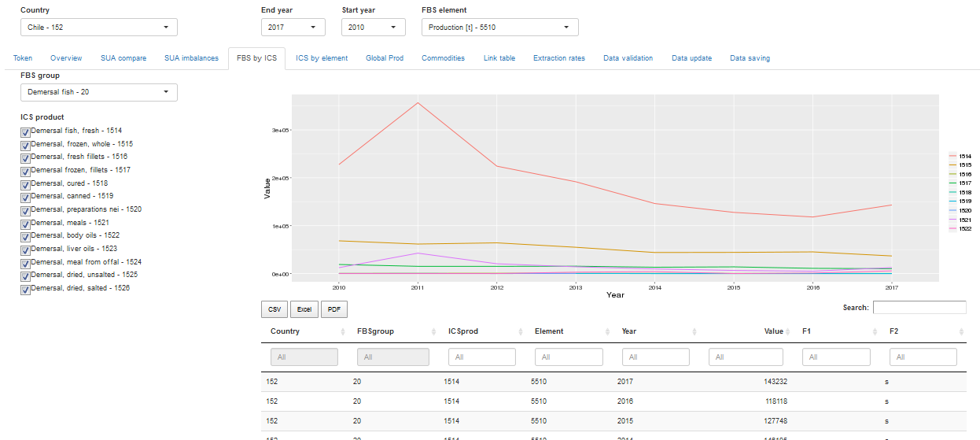The image size is (980, 440).
Task: Click the Element column sort icon
Action: [x=607, y=331]
